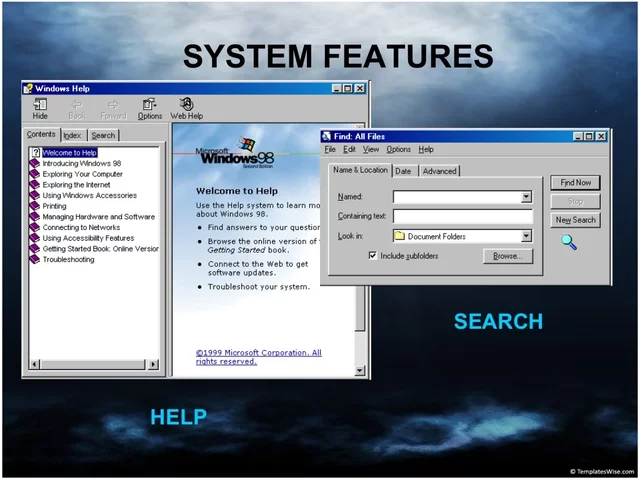Switch to the Index tab in Windows Help
640x480 pixels.
click(x=73, y=136)
